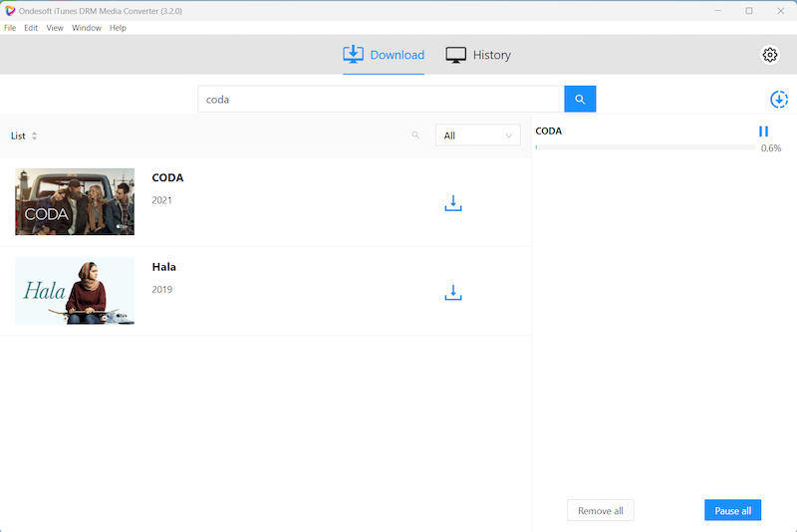
Task: Select the Hala title in results list
Action: tap(163, 267)
